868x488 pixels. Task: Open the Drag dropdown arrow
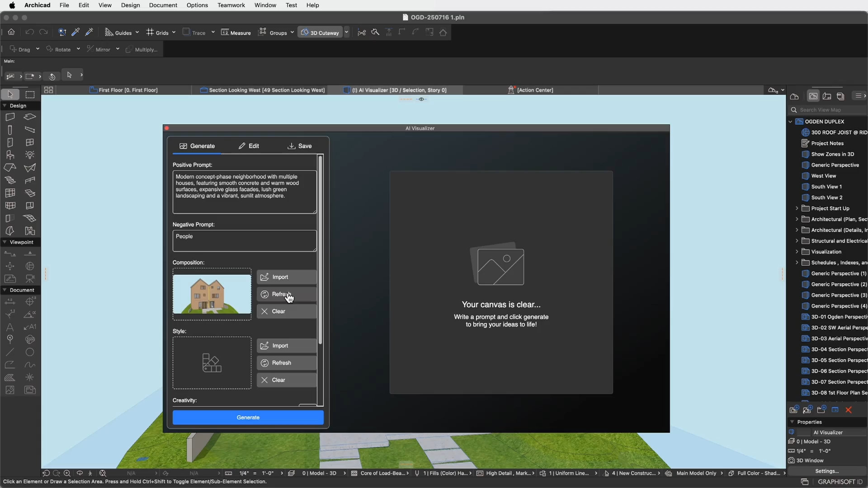pos(38,49)
